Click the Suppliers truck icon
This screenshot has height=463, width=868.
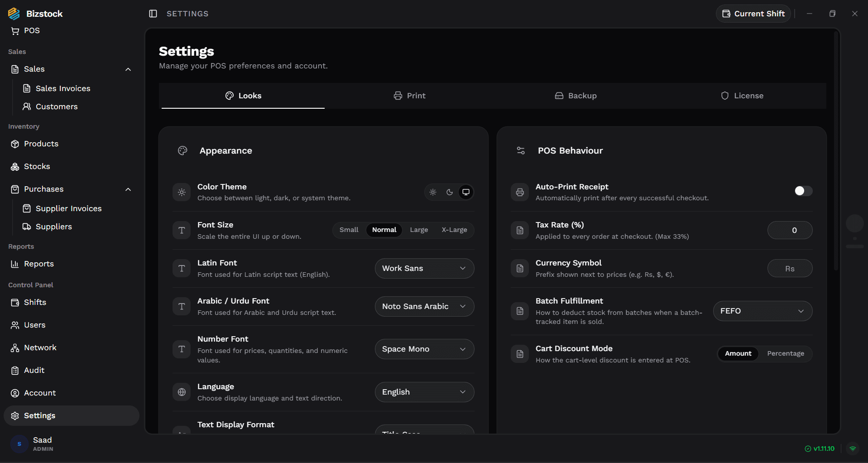tap(27, 227)
